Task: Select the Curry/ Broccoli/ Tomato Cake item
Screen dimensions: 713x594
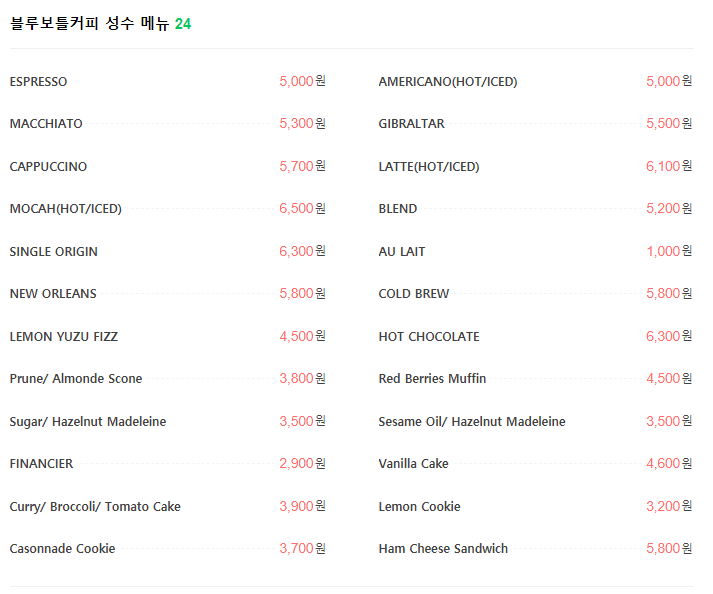Action: click(x=95, y=507)
